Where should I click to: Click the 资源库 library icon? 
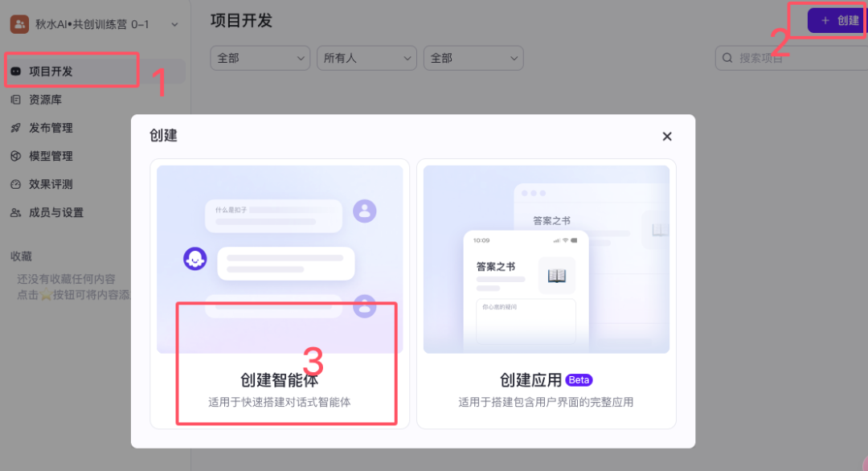pos(15,100)
